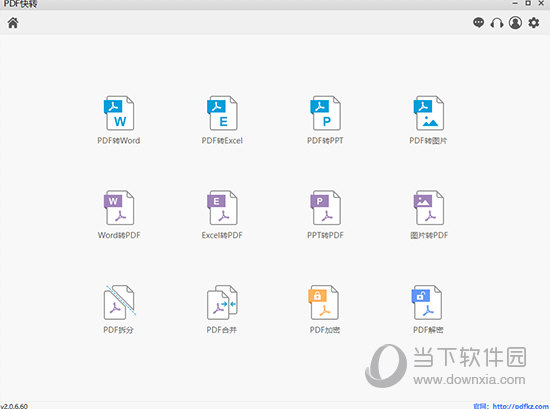Click the 'PDF转图片' text label
This screenshot has width=550, height=409.
[428, 141]
